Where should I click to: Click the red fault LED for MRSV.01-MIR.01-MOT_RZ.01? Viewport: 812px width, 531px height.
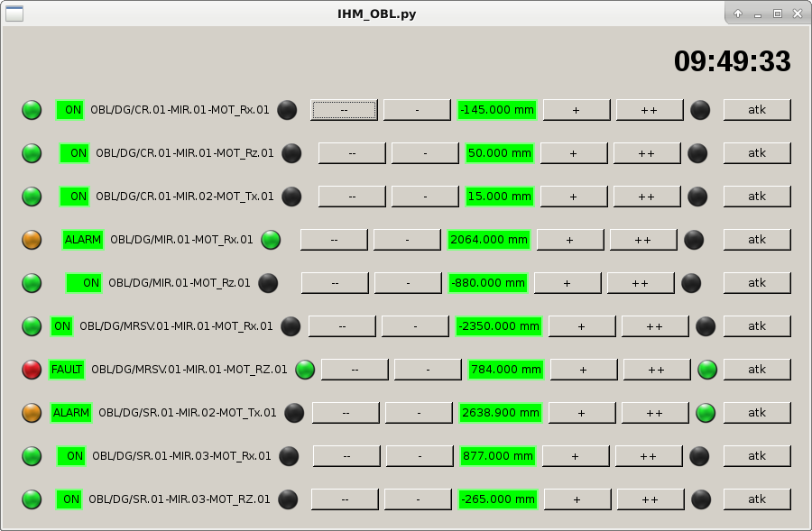coord(32,370)
